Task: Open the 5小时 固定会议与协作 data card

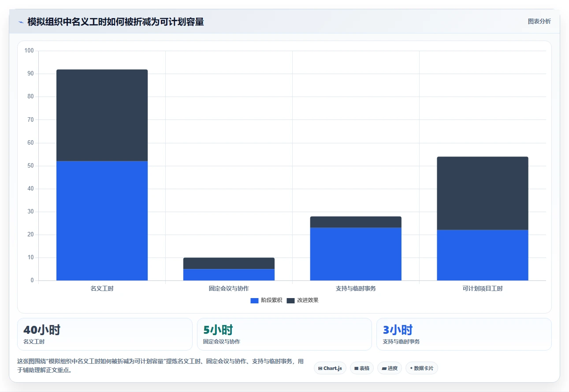Action: tap(284, 334)
